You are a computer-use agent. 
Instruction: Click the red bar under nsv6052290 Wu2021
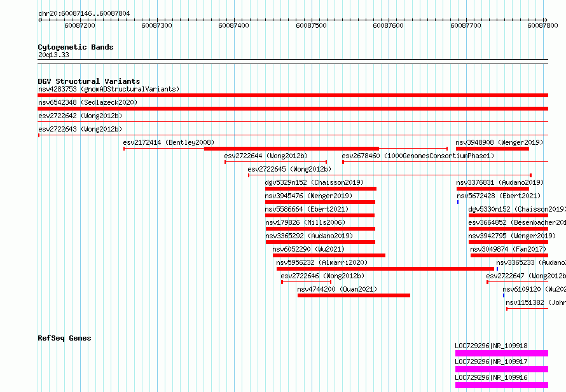[x=329, y=255]
